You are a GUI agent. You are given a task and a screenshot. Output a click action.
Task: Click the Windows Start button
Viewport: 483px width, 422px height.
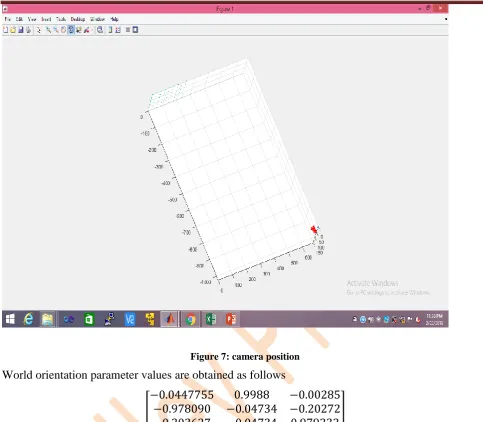click(x=10, y=319)
